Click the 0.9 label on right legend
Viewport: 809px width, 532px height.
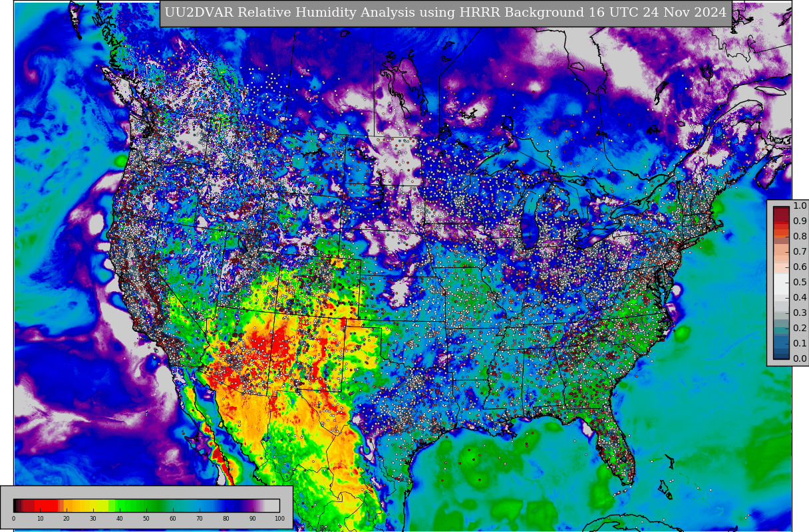[x=800, y=221]
